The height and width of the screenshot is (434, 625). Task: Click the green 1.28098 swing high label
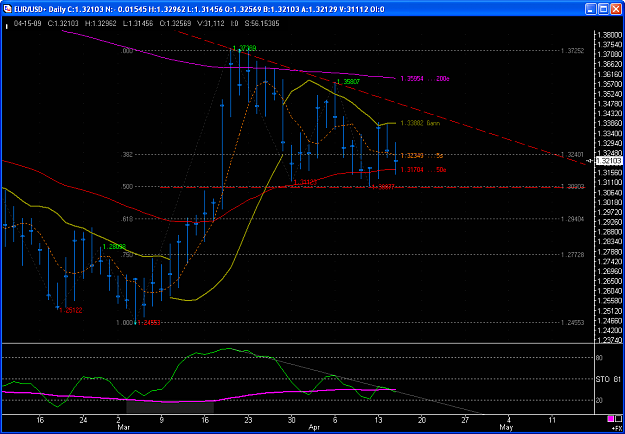pos(115,247)
